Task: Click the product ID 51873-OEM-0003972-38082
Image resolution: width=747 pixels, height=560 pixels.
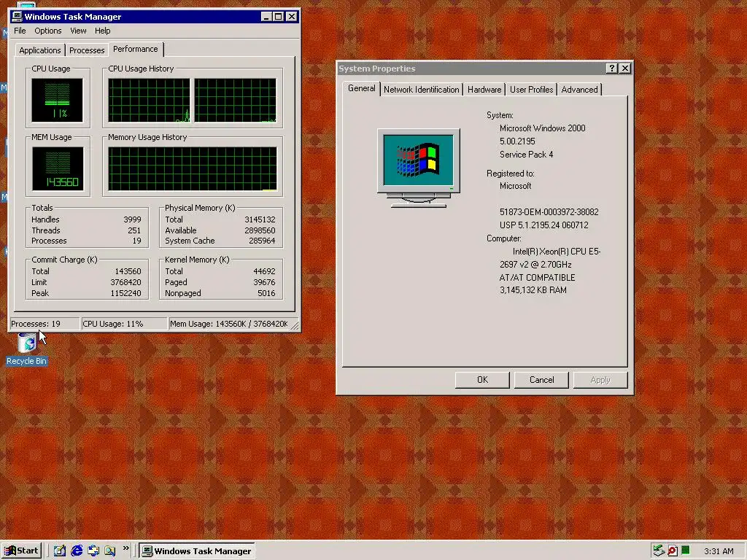Action: coord(549,212)
